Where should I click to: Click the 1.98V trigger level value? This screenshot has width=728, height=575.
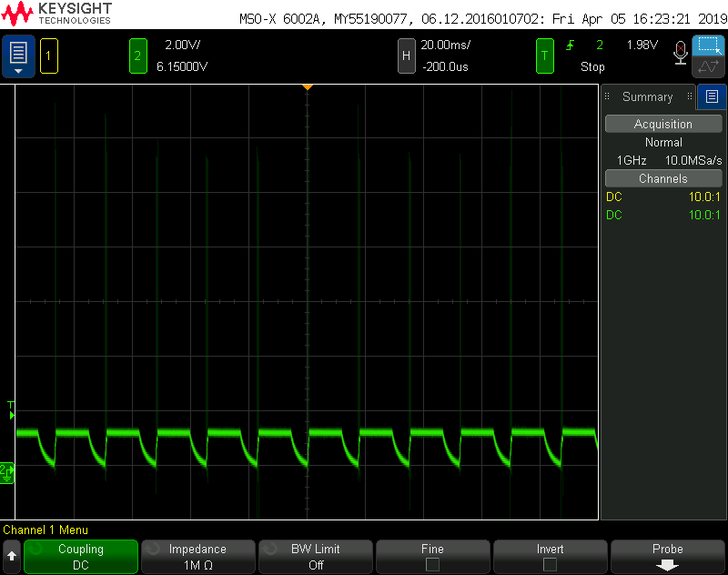642,45
